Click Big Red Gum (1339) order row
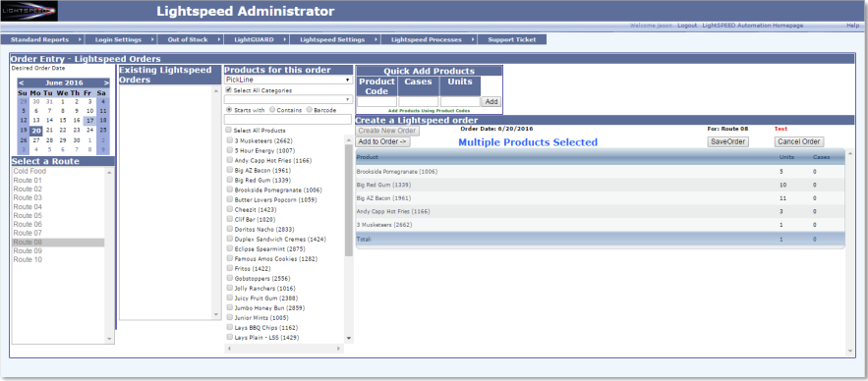This screenshot has height=381, width=868. tap(600, 185)
